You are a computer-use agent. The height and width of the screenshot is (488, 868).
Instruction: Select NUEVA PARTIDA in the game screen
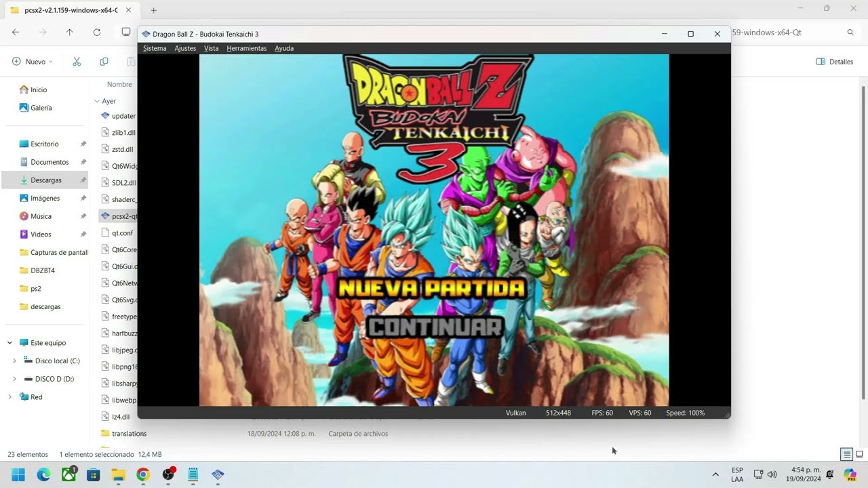(432, 289)
